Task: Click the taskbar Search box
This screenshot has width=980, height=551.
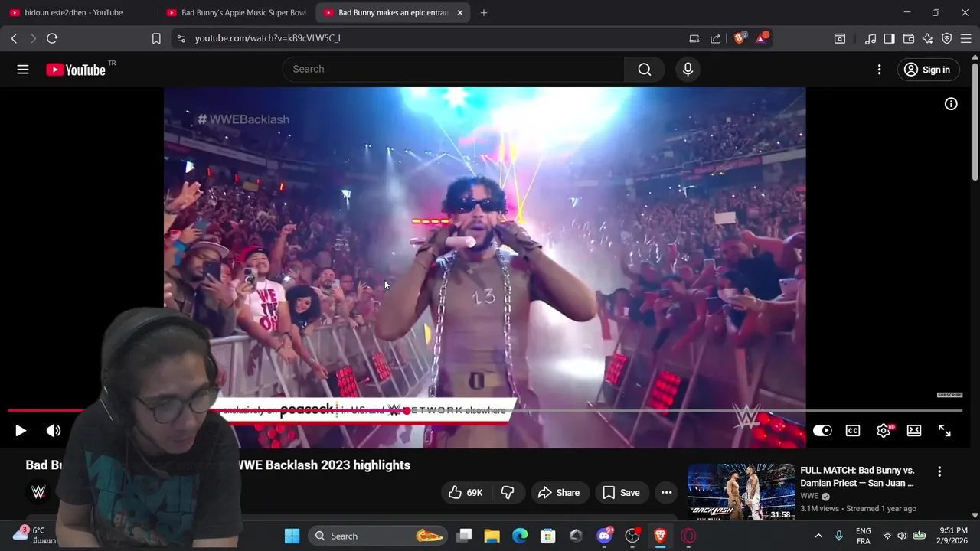Action: 378,536
